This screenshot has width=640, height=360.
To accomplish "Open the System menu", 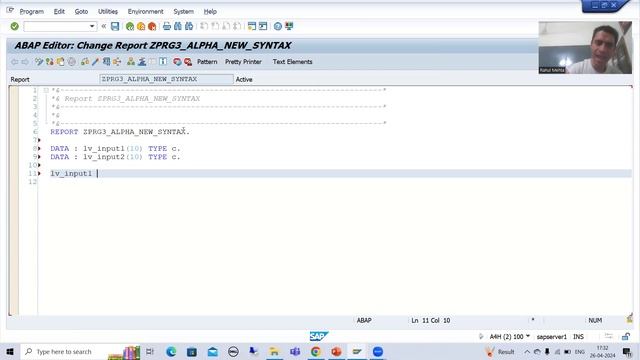I will (x=184, y=11).
